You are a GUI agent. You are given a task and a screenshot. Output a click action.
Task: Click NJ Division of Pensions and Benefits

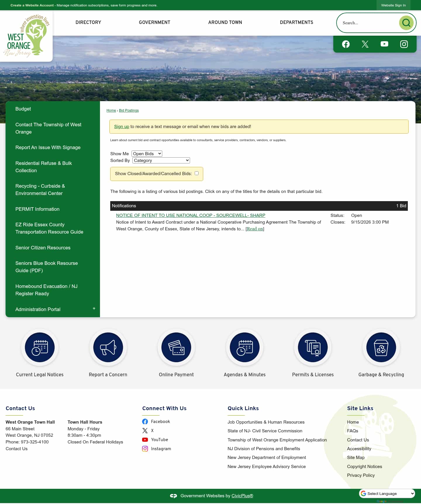[264, 449]
